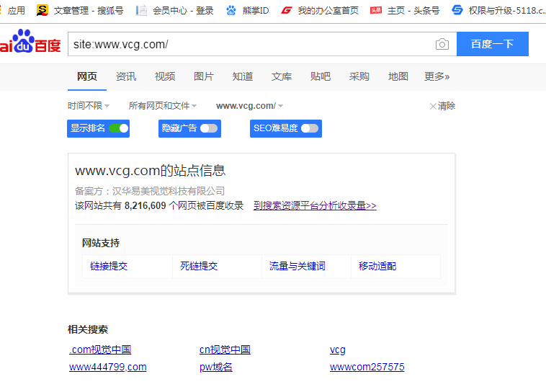Image resolution: width=546 pixels, height=392 pixels.
Task: Open related search cn视觉中国
Action: (225, 349)
